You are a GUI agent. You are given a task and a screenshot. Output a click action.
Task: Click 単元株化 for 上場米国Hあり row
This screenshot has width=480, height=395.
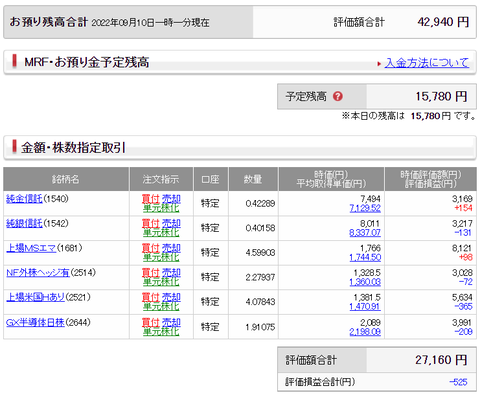(x=161, y=307)
